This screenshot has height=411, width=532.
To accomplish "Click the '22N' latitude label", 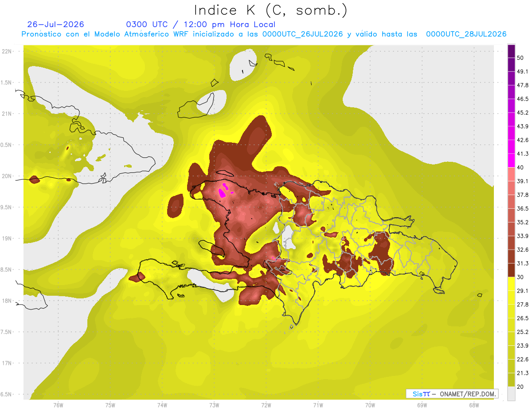I will (7, 51).
